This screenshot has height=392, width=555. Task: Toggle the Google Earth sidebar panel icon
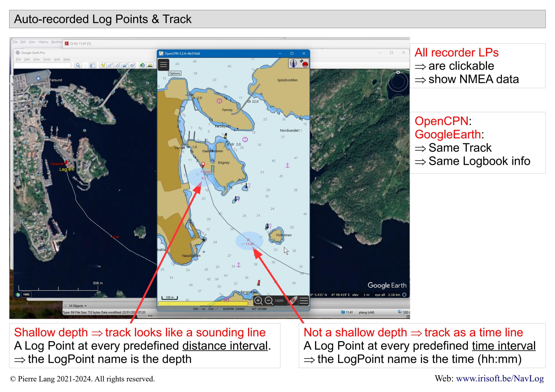[x=93, y=65]
